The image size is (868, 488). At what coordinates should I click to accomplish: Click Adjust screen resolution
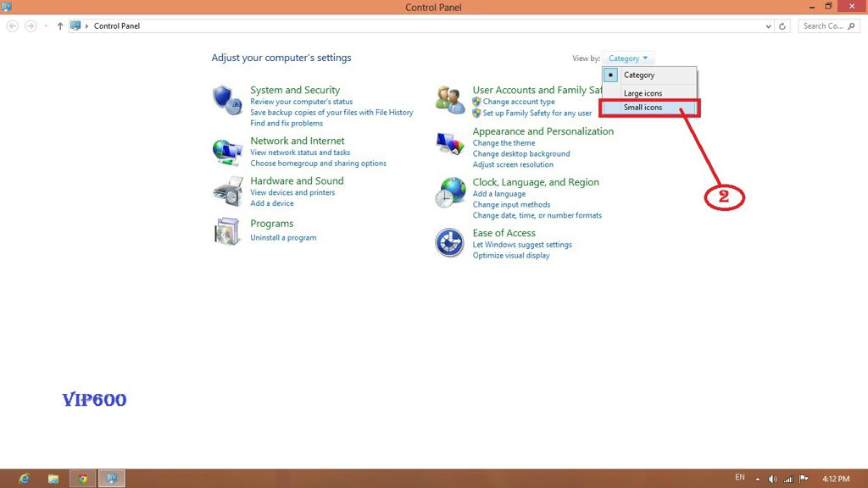(513, 164)
